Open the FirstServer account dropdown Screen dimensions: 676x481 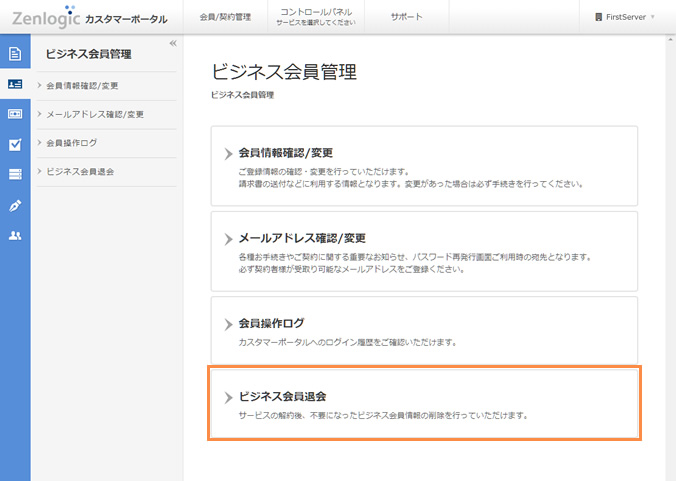click(626, 17)
